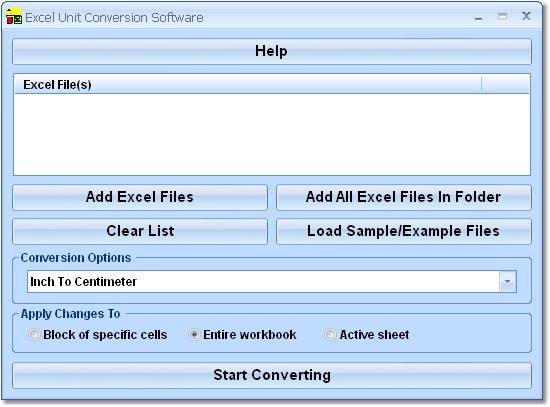Expand the Conversion Options dropdown arrow

click(508, 281)
